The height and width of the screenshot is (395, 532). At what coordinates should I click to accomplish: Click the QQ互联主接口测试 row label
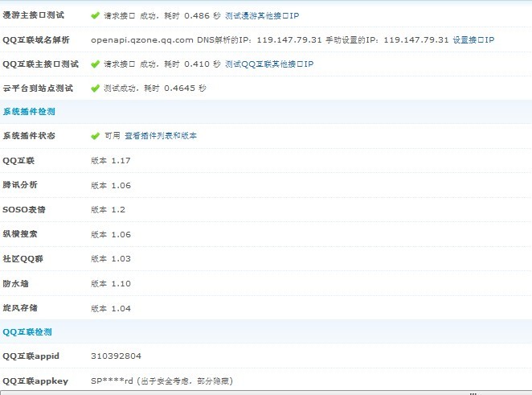[41, 64]
